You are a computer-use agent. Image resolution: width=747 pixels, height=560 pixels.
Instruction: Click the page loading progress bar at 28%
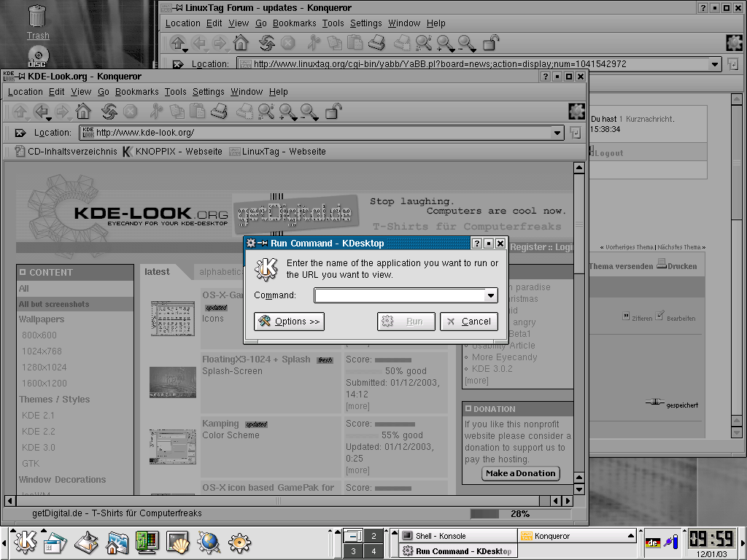tap(520, 514)
